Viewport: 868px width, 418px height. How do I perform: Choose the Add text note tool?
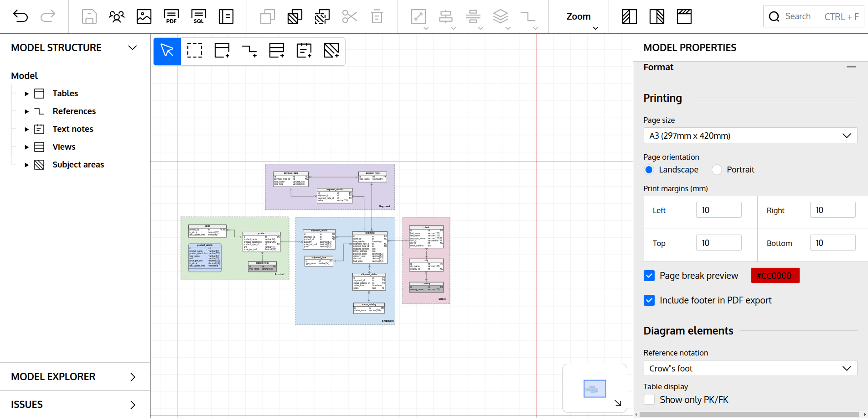304,50
